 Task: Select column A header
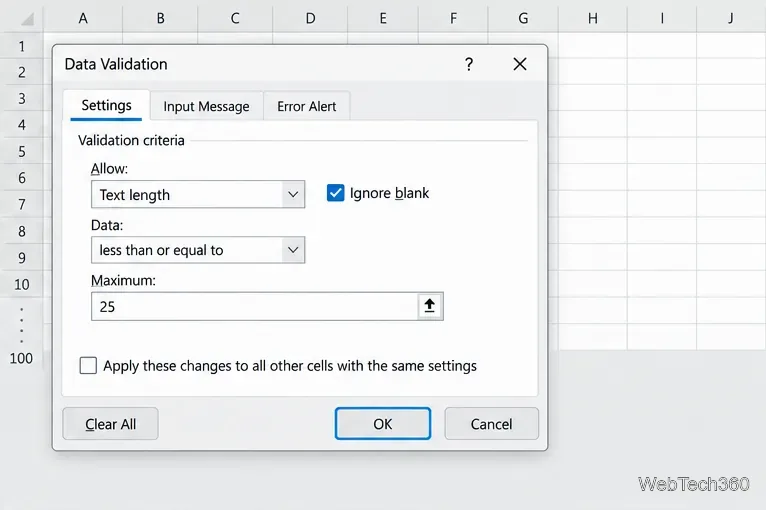pyautogui.click(x=83, y=19)
